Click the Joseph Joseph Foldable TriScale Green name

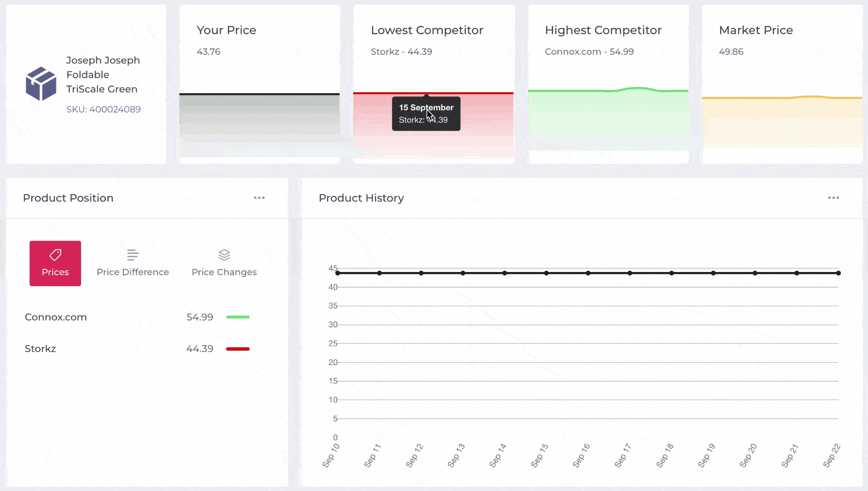[x=103, y=75]
